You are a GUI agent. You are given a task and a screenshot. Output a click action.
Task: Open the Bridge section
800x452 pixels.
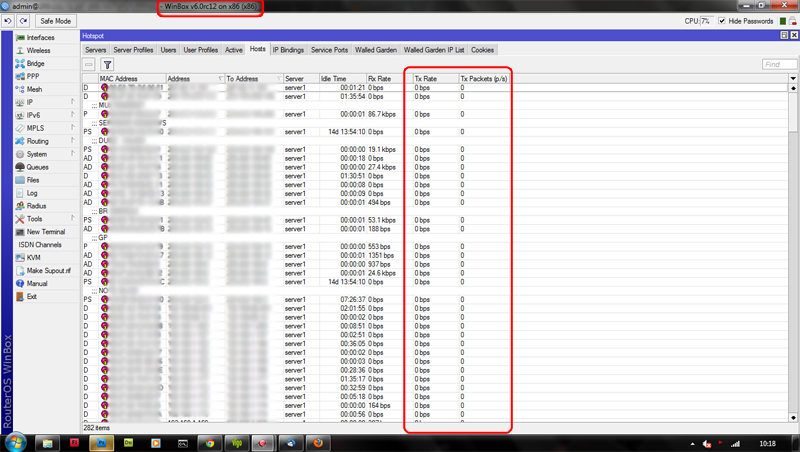click(x=35, y=63)
